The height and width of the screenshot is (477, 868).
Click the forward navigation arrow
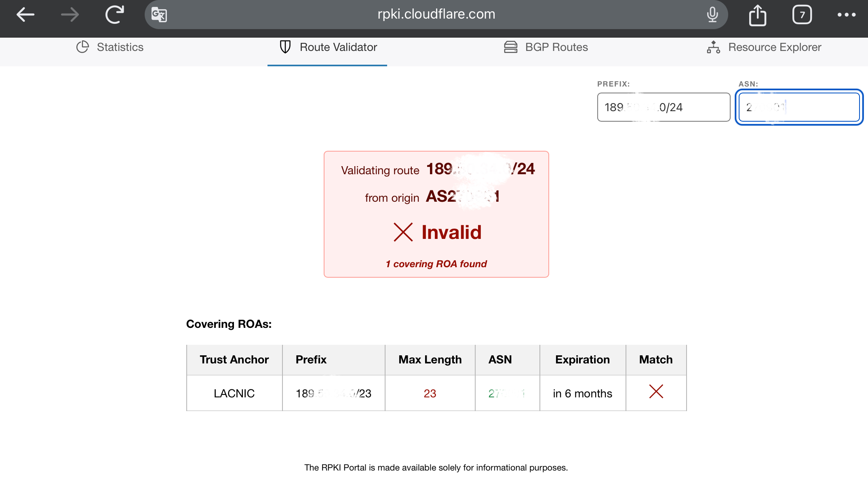point(70,15)
